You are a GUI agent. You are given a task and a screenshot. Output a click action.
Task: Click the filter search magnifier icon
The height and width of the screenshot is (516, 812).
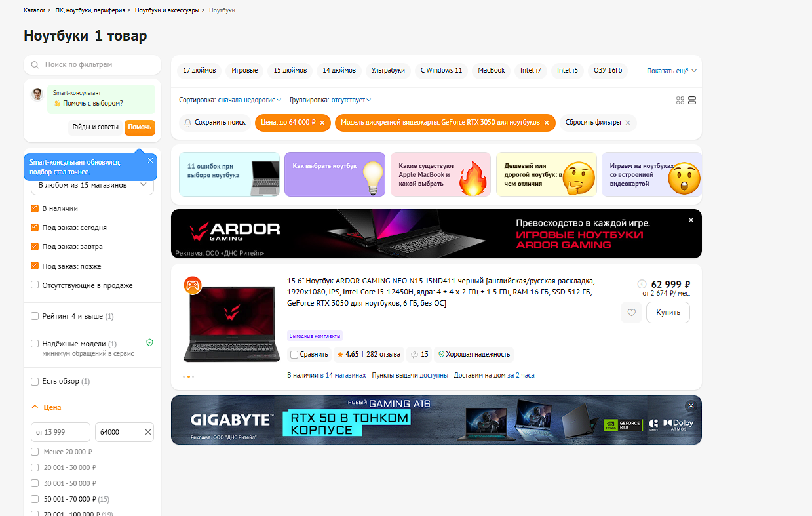(35, 65)
